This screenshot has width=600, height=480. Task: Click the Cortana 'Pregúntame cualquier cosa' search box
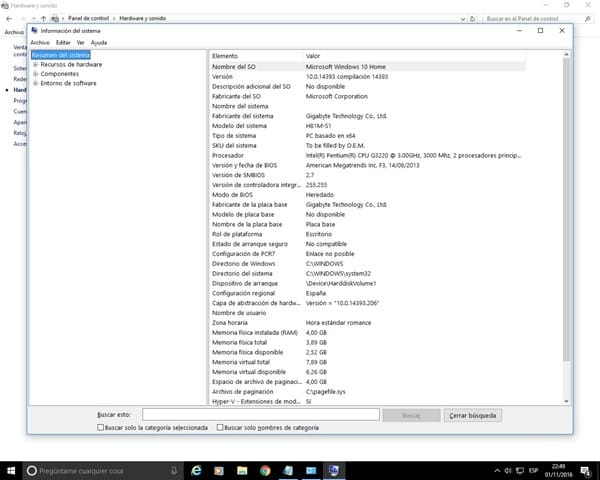click(x=101, y=470)
